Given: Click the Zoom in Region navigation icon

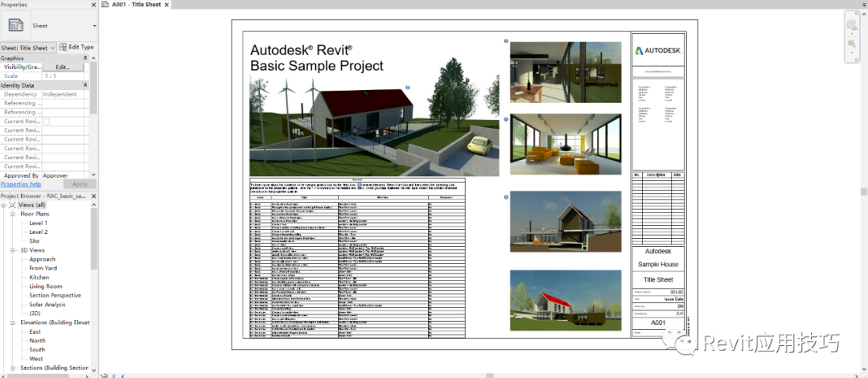Looking at the screenshot, I should click(x=852, y=44).
